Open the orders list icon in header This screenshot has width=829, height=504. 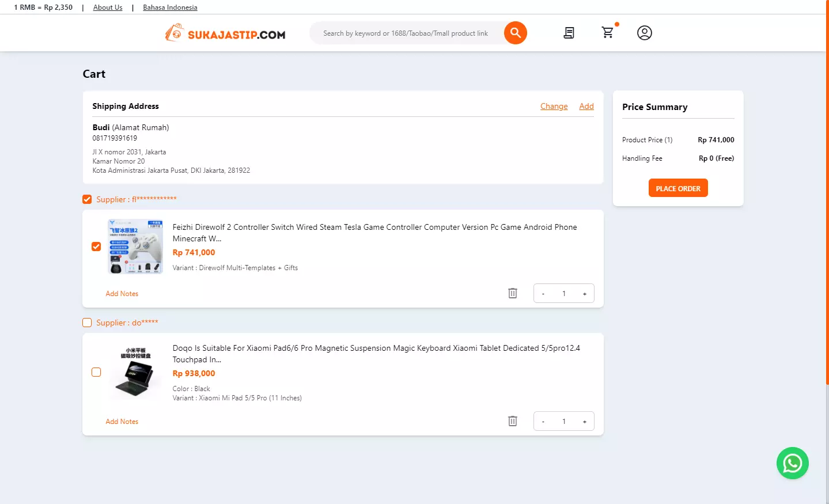click(x=569, y=33)
